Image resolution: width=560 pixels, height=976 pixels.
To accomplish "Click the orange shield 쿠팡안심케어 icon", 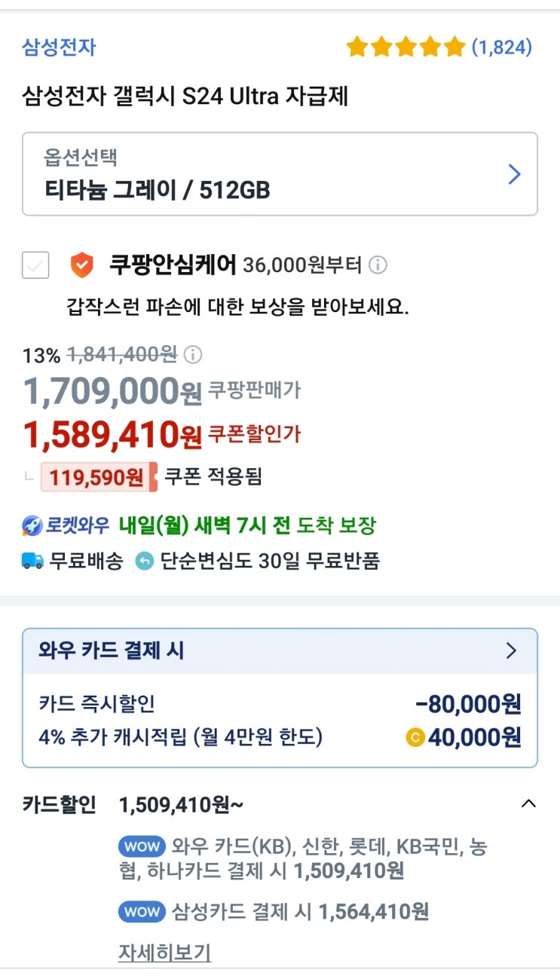I will point(82,265).
